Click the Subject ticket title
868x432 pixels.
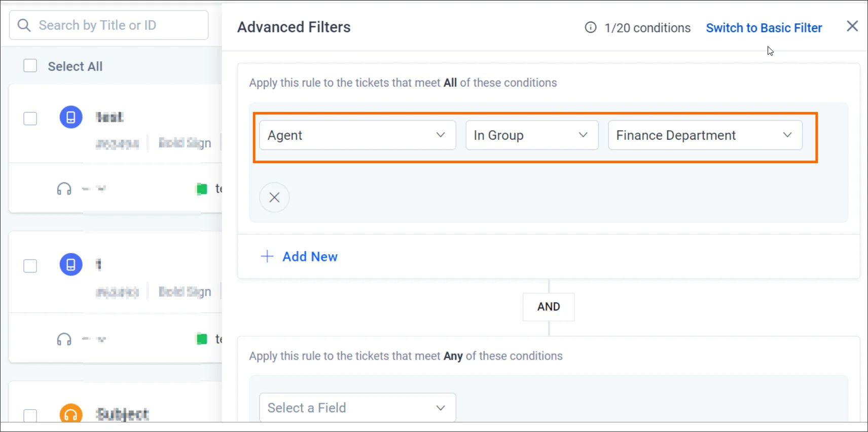point(123,414)
